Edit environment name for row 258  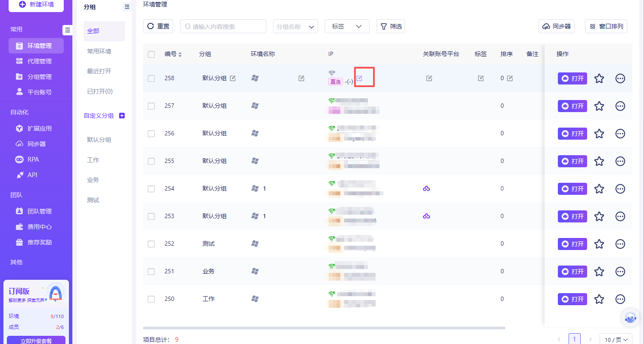[x=302, y=78]
